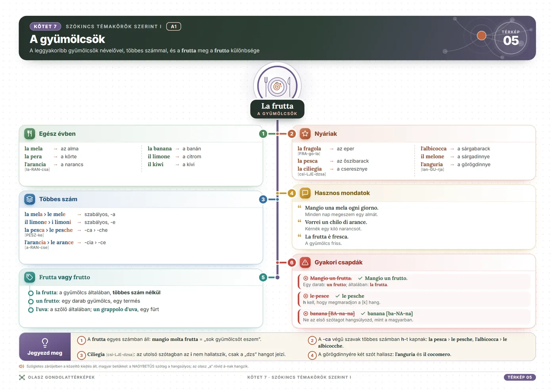Viewport: 555px width, 392px height.
Task: Click the red cross icon before Mangio un frutta
Action: click(x=306, y=278)
